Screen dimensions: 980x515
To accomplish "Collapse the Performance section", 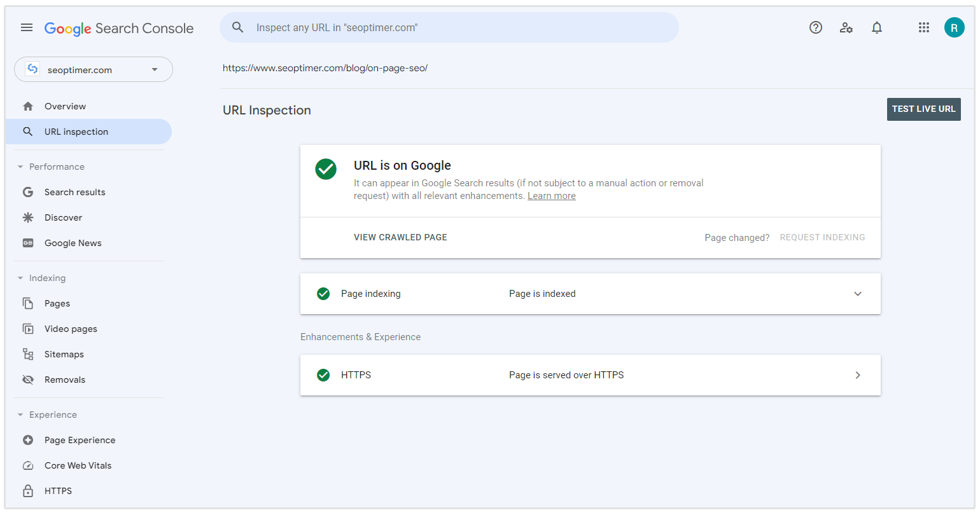I will tap(20, 167).
